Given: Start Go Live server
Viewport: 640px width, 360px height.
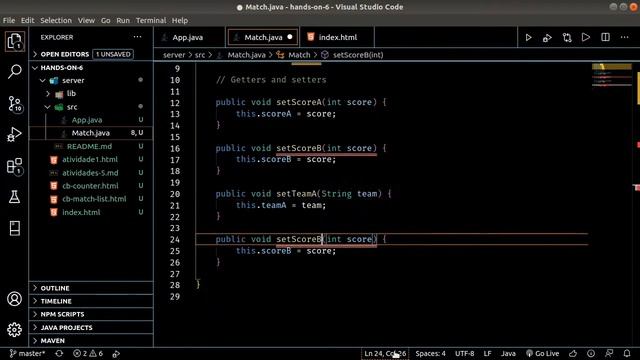Looking at the screenshot, I should pyautogui.click(x=542, y=353).
